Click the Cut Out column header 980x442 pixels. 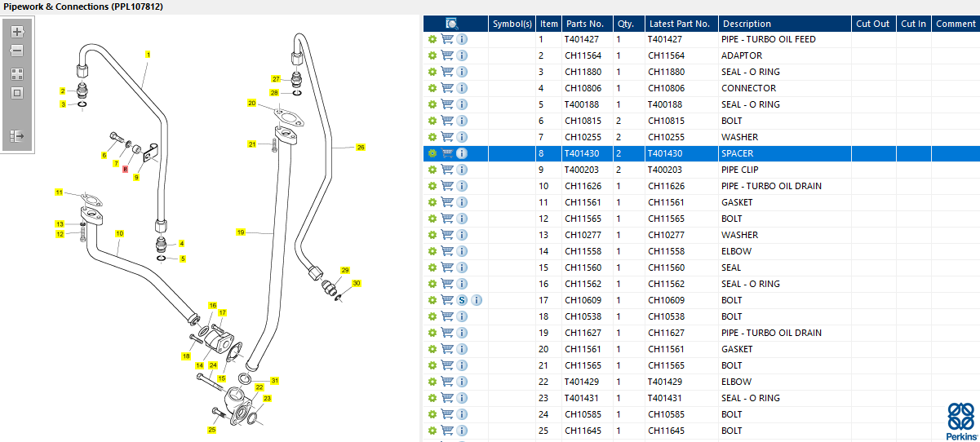873,24
